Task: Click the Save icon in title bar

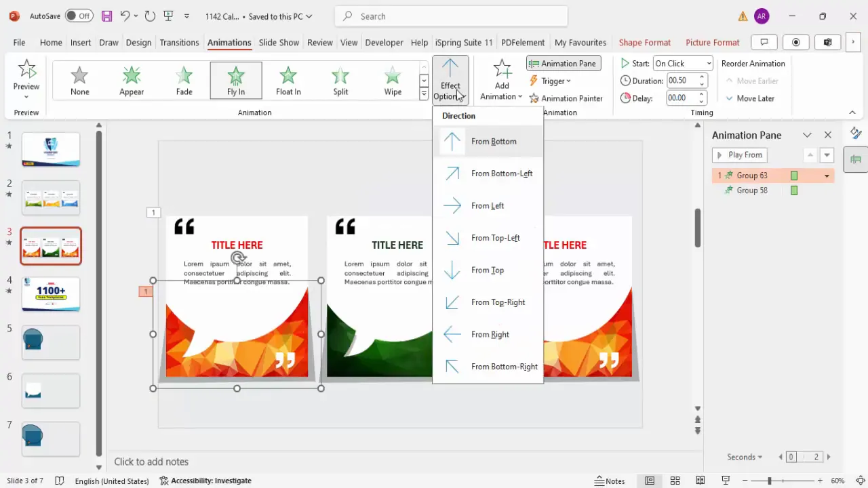Action: coord(106,16)
